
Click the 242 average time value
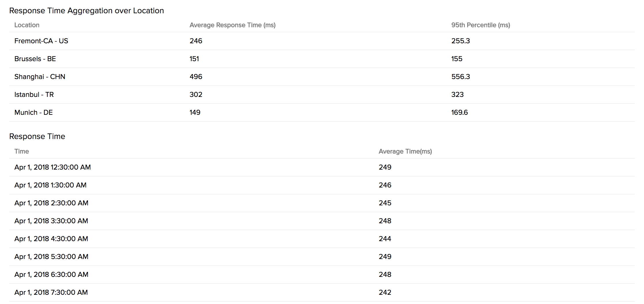pyautogui.click(x=385, y=292)
